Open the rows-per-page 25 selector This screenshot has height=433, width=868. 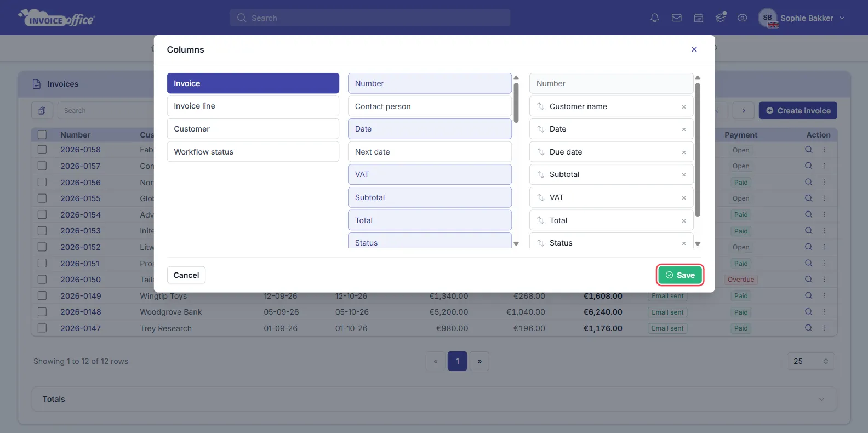811,361
